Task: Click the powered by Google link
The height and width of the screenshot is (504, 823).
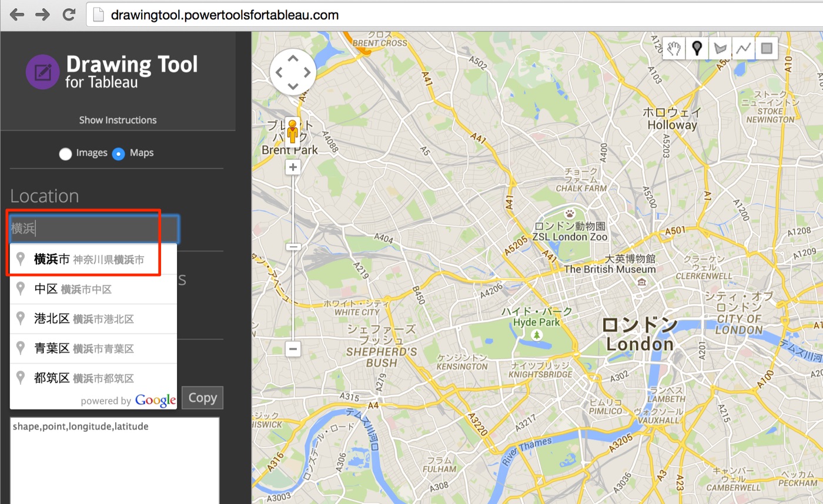Action: [x=127, y=400]
